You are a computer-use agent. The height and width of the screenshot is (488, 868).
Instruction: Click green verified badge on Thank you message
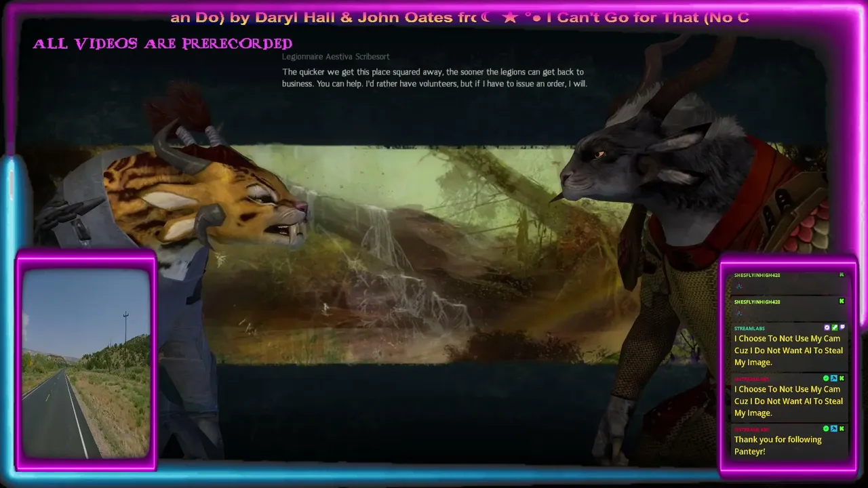tap(826, 428)
